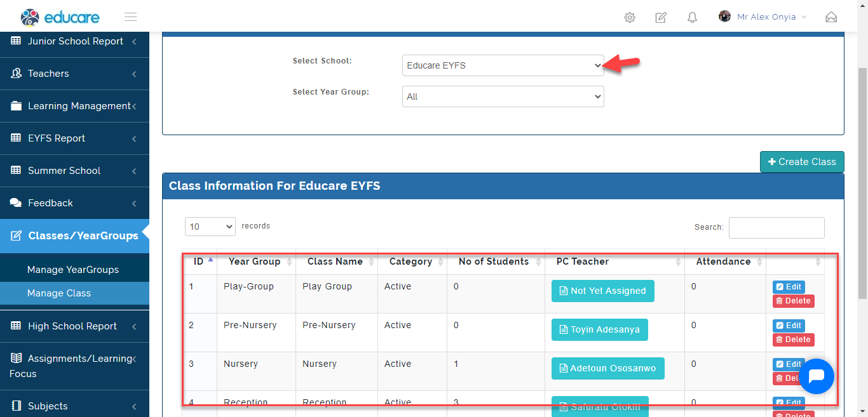Expand the Summer School menu chevron
This screenshot has width=868, height=417.
pos(134,171)
